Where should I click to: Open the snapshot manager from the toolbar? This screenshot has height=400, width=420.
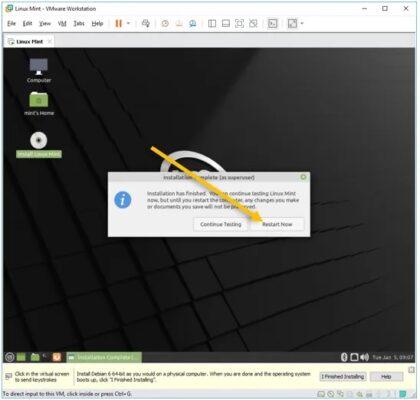(x=193, y=23)
